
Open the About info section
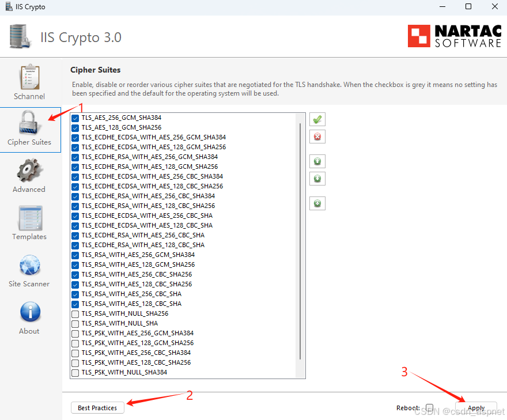(x=30, y=317)
